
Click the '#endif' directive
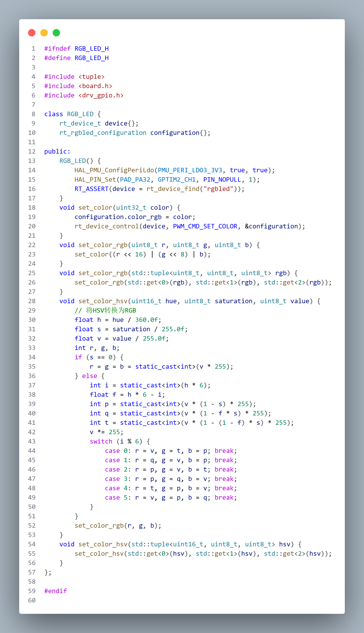[56, 591]
